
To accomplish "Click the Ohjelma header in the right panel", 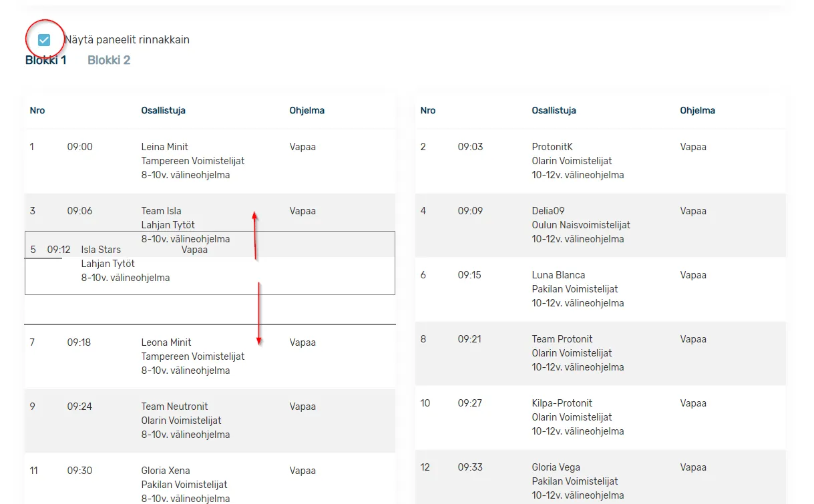I will coord(698,111).
